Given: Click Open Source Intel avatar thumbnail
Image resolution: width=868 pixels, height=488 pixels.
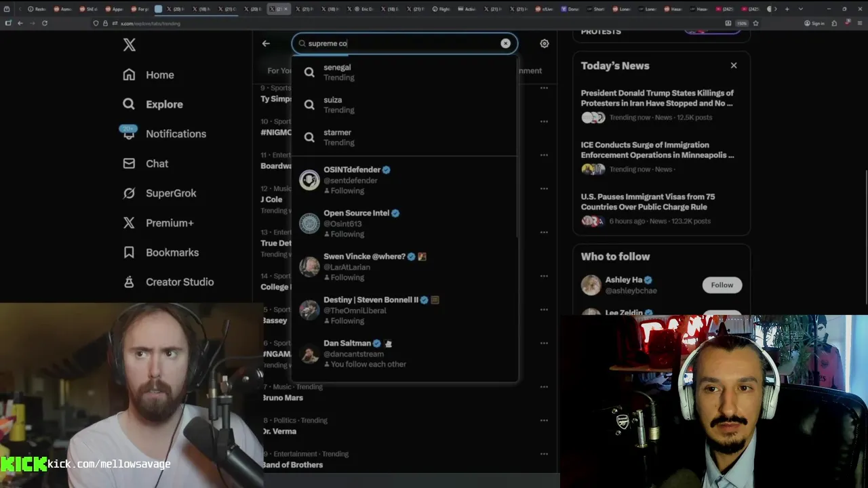Looking at the screenshot, I should point(309,224).
